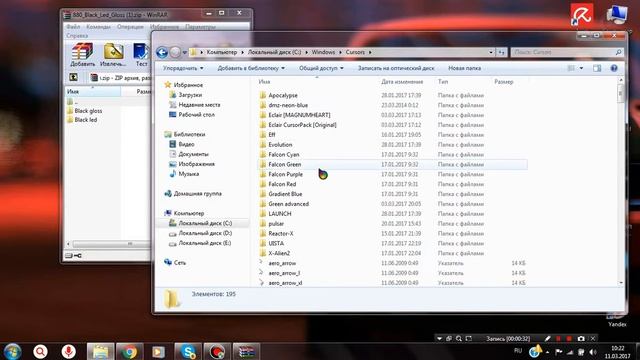Viewport: 640px width, 360px height.
Task: Click the Explorer forward arrow button
Action: [175, 52]
